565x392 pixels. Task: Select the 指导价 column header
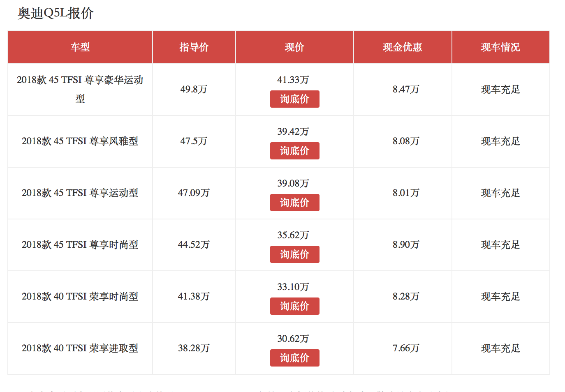click(x=194, y=47)
